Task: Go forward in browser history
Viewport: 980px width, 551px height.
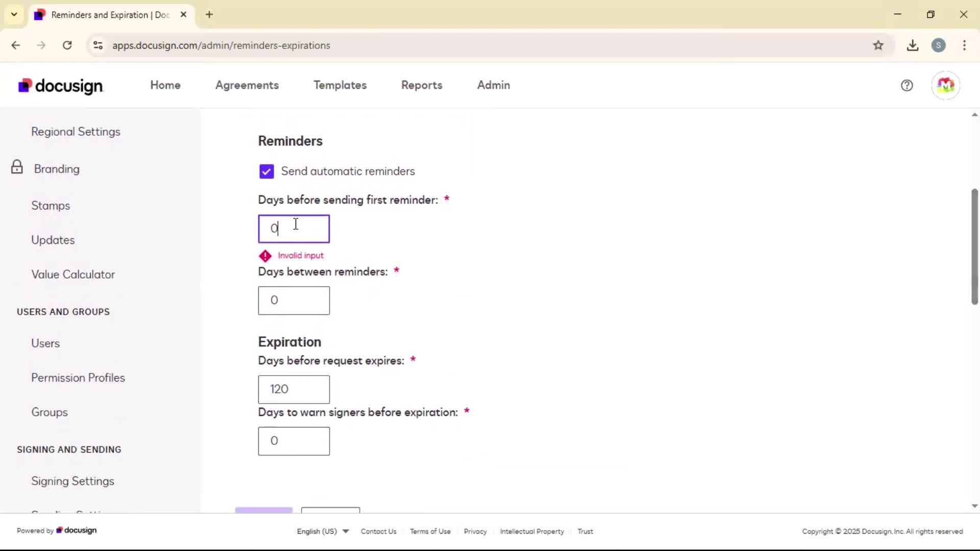Action: pyautogui.click(x=41, y=45)
